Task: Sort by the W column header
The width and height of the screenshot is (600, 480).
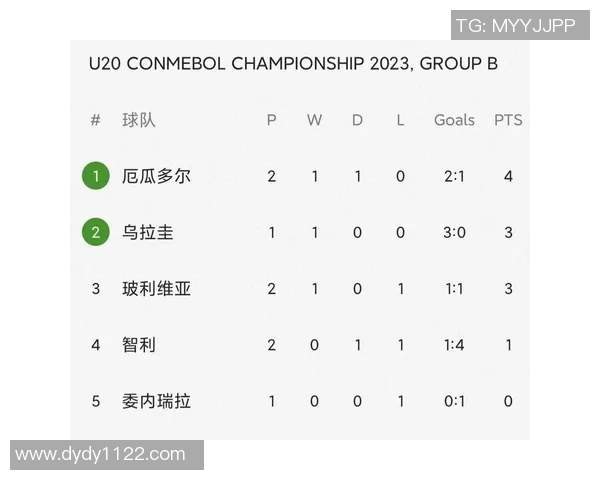Action: click(314, 120)
